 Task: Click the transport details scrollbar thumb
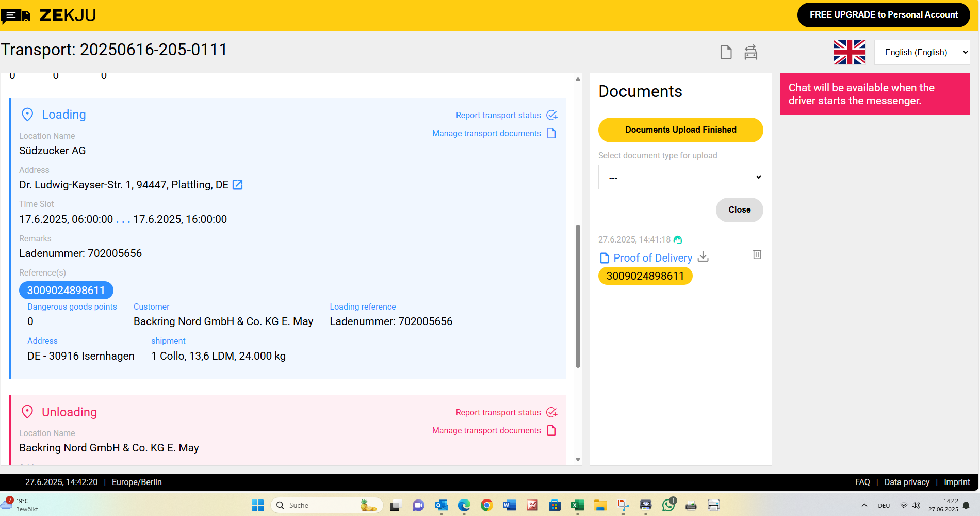tap(578, 296)
